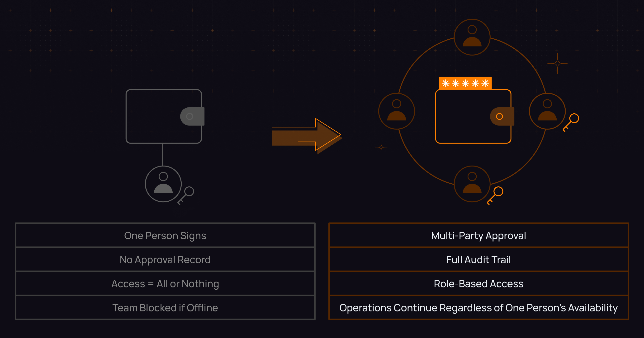
Task: Select the Multi-Party Approval row
Action: pos(478,236)
